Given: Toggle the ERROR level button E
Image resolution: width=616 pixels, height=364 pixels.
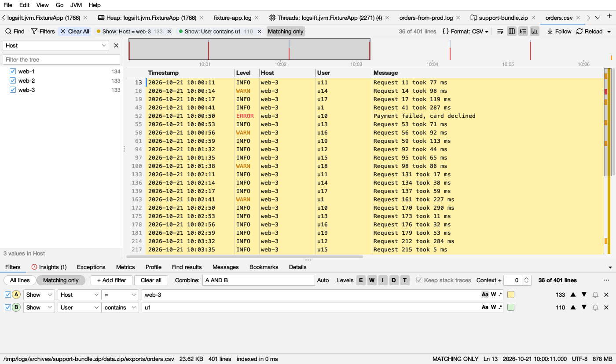Looking at the screenshot, I should (x=361, y=280).
